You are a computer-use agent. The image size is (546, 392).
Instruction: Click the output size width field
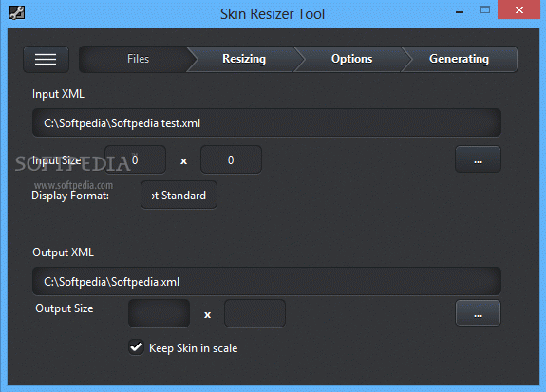pyautogui.click(x=160, y=313)
